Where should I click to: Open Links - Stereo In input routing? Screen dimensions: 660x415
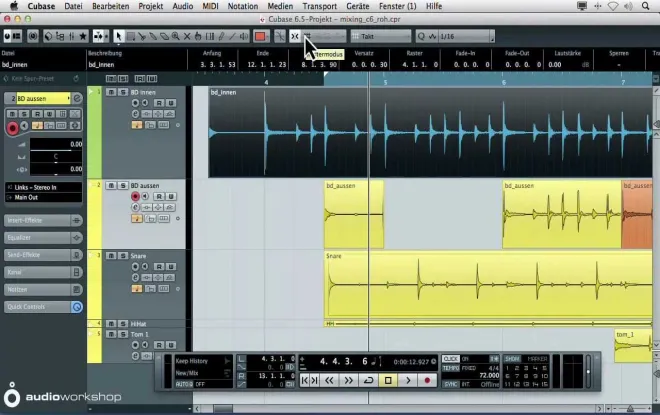[44, 188]
